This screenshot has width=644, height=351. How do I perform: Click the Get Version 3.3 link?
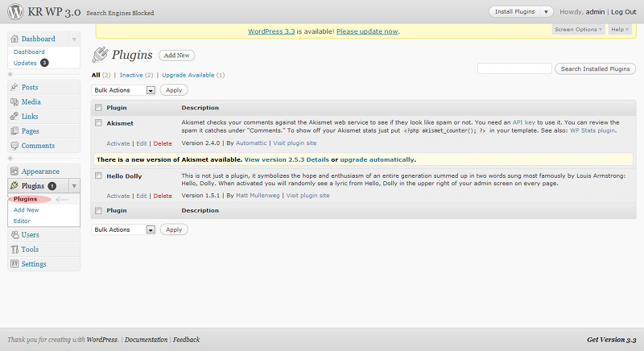coord(612,340)
